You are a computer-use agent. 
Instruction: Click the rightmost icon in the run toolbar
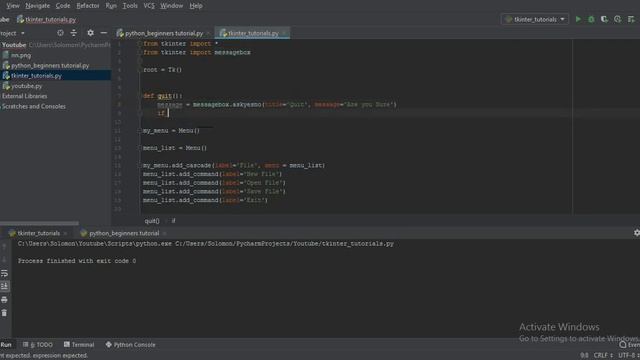[631, 19]
